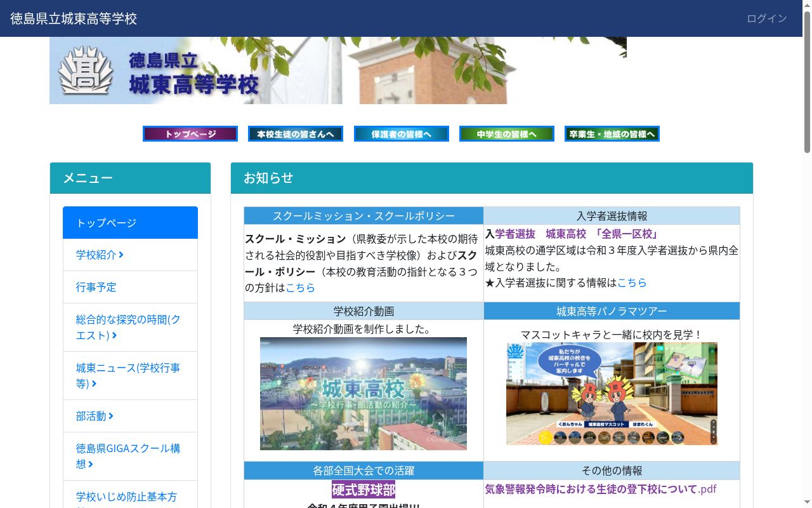The height and width of the screenshot is (508, 812).
Task: Open the mascot panorama tour image
Action: (612, 394)
